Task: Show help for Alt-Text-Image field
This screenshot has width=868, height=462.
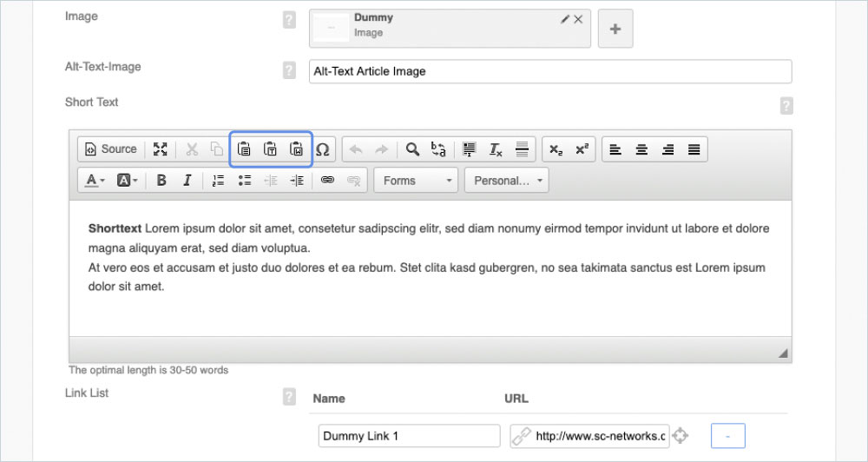Action: coord(289,71)
